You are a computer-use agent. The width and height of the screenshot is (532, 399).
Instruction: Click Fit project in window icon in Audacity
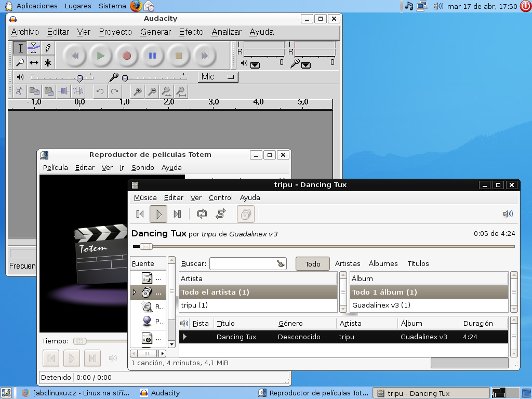tap(181, 91)
